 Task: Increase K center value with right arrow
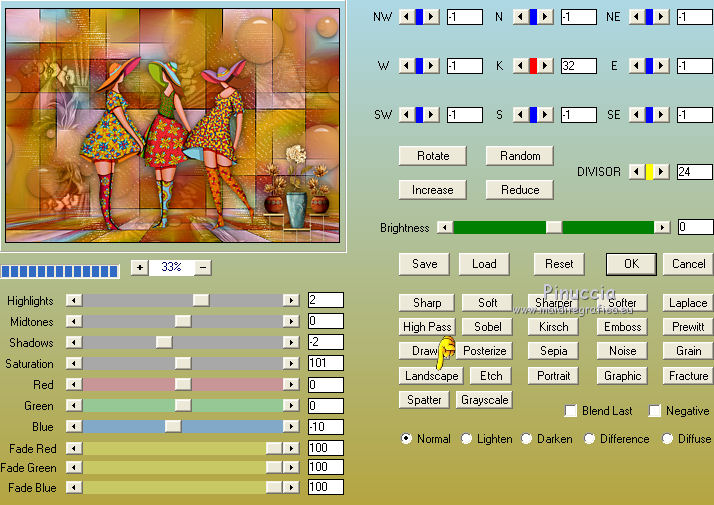point(545,66)
